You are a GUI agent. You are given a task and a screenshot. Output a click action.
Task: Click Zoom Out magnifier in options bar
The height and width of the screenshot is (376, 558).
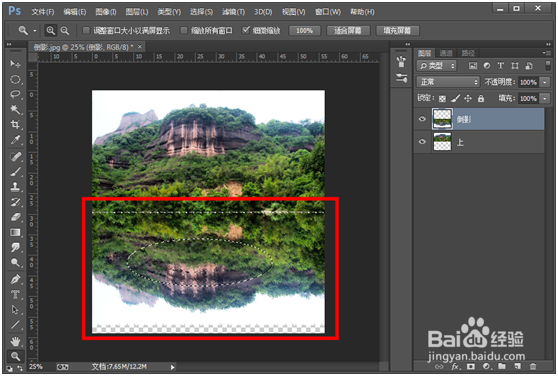tap(64, 31)
